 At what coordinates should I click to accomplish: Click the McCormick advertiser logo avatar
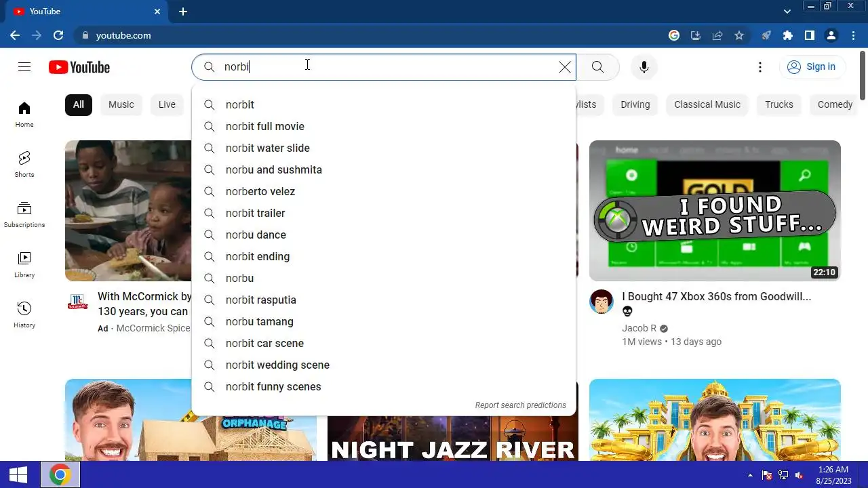(x=77, y=302)
